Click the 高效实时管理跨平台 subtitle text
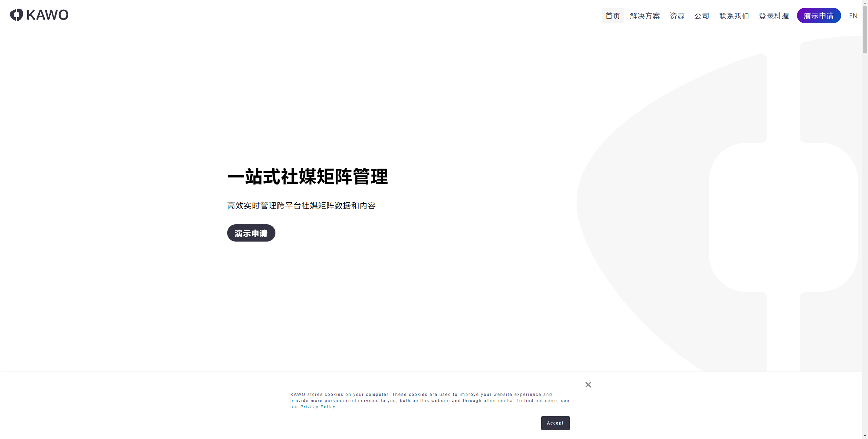 point(301,206)
